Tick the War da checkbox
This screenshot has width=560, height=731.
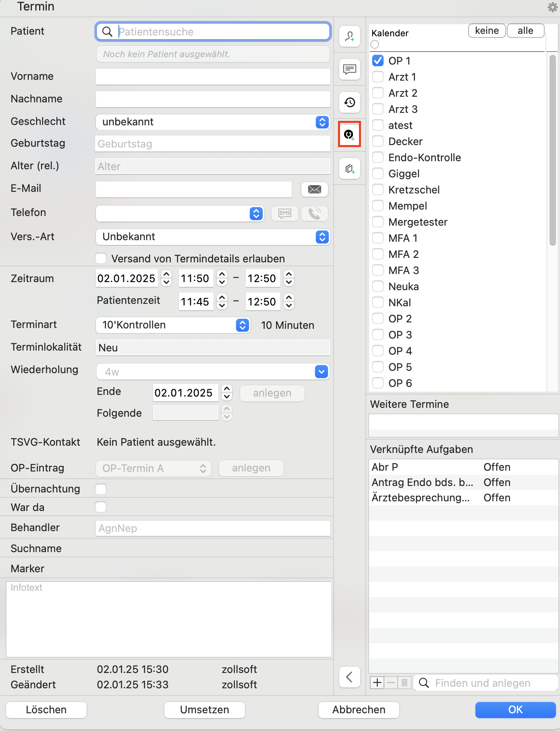coord(101,507)
